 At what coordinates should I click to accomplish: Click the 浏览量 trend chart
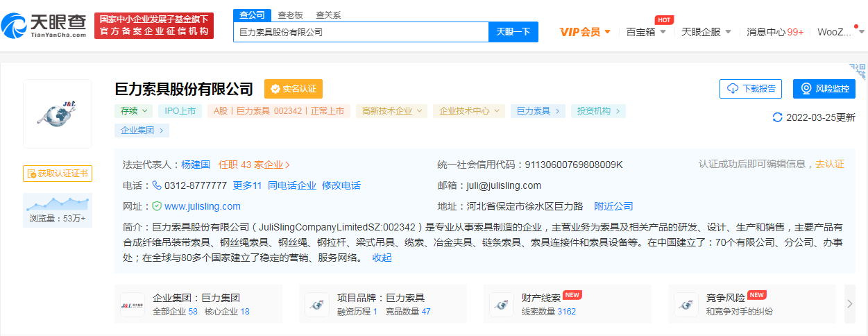pyautogui.click(x=58, y=210)
